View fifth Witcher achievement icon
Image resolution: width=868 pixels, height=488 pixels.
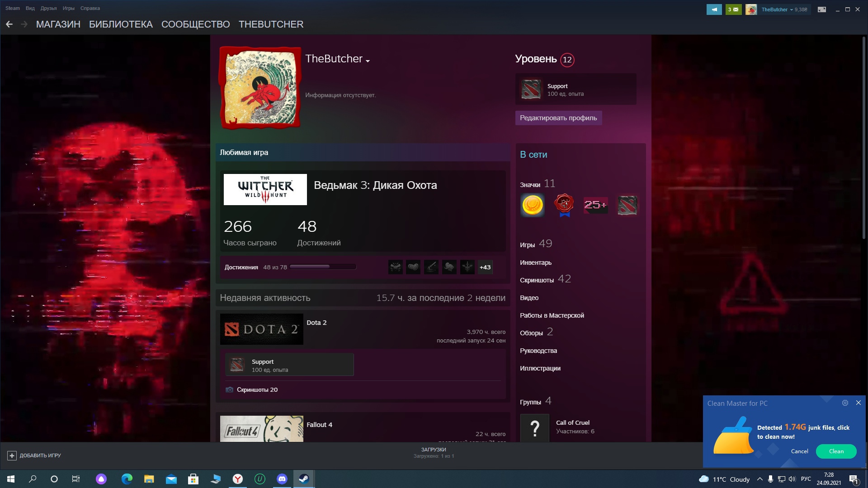coord(467,267)
